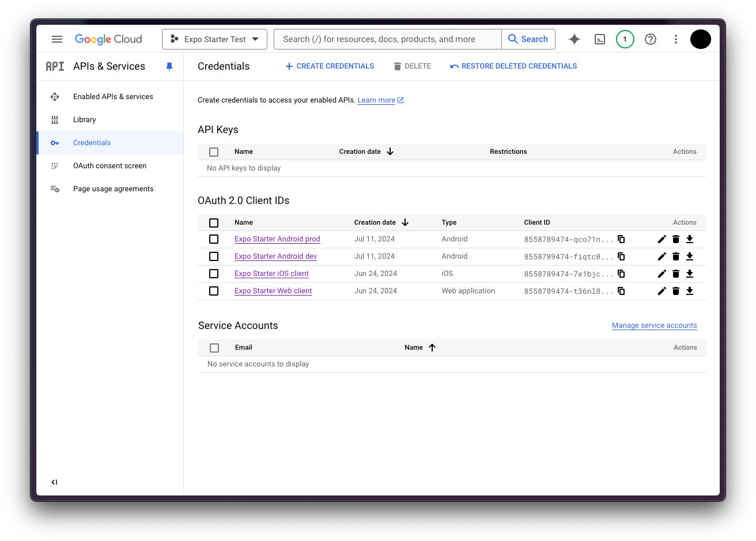Image resolution: width=756 pixels, height=541 pixels.
Task: Open the three-dot settings menu
Action: pos(676,39)
